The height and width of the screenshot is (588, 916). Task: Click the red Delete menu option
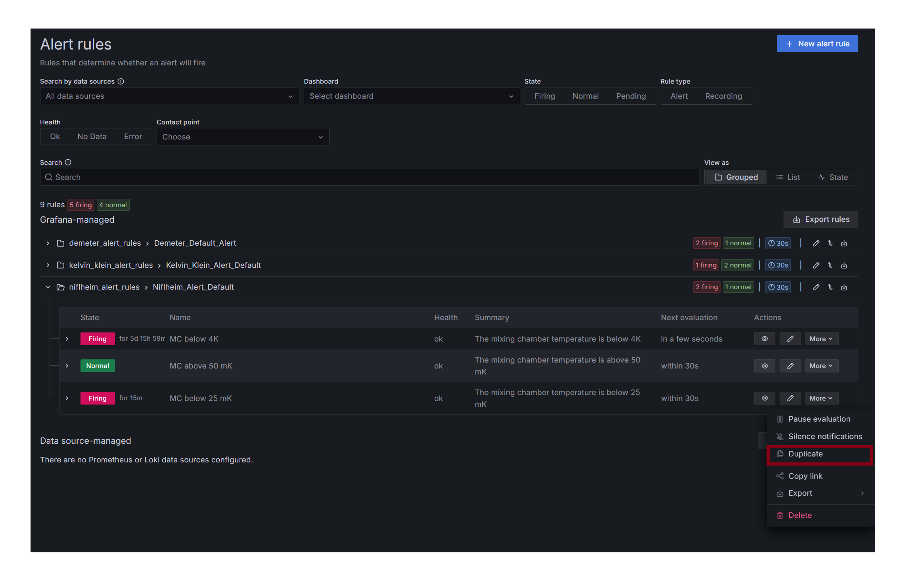click(x=800, y=515)
